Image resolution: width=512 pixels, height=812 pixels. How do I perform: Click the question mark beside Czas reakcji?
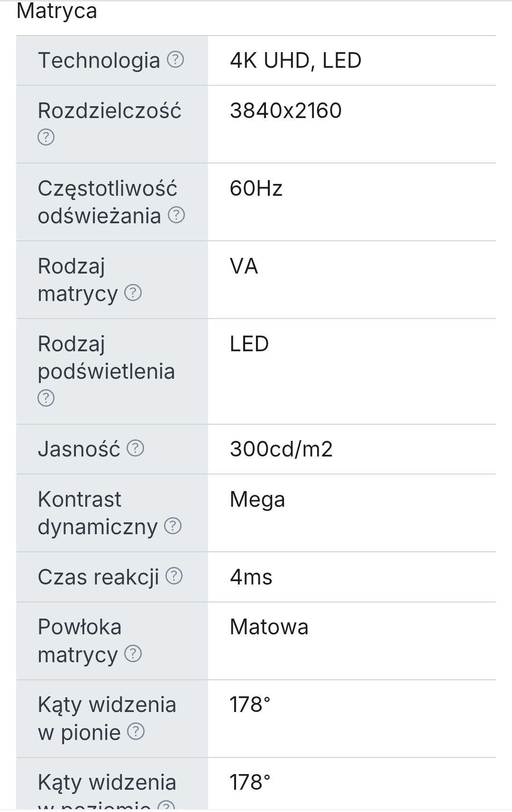(174, 576)
